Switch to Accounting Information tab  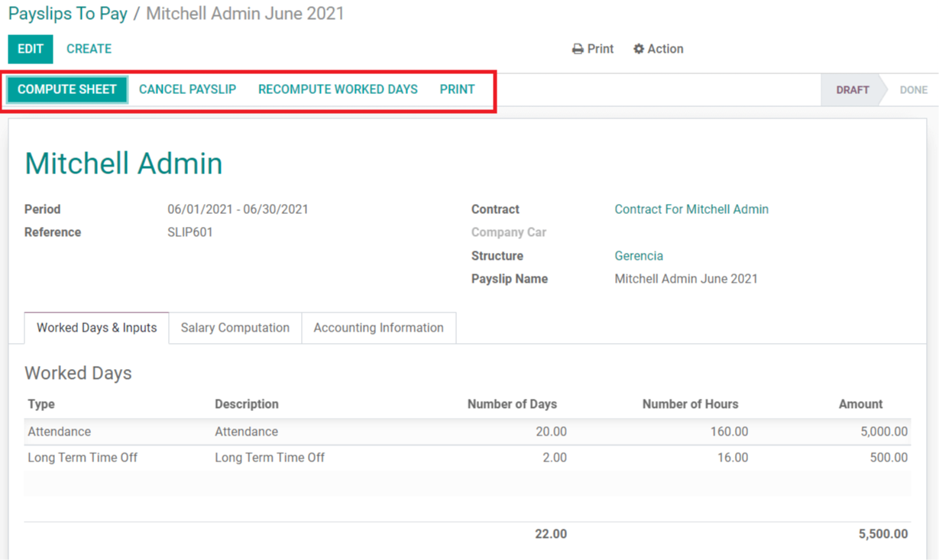click(x=378, y=328)
